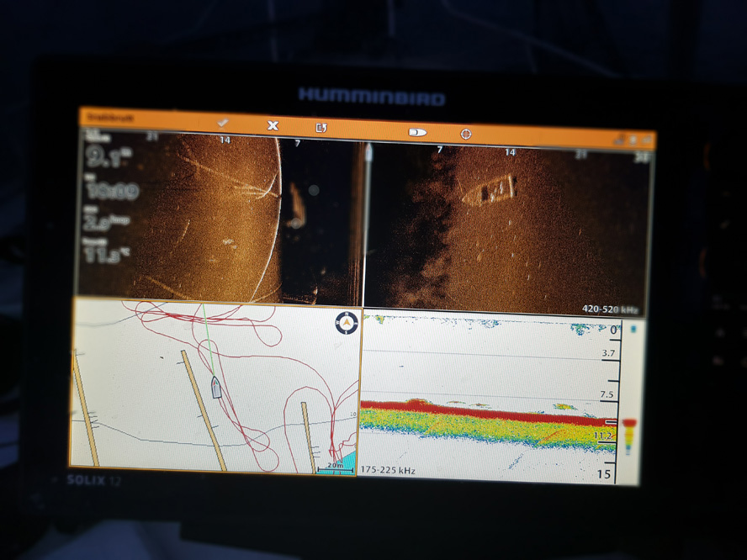Tap the 9.1 m depth readout
Screen dimensions: 747x560
(109, 156)
